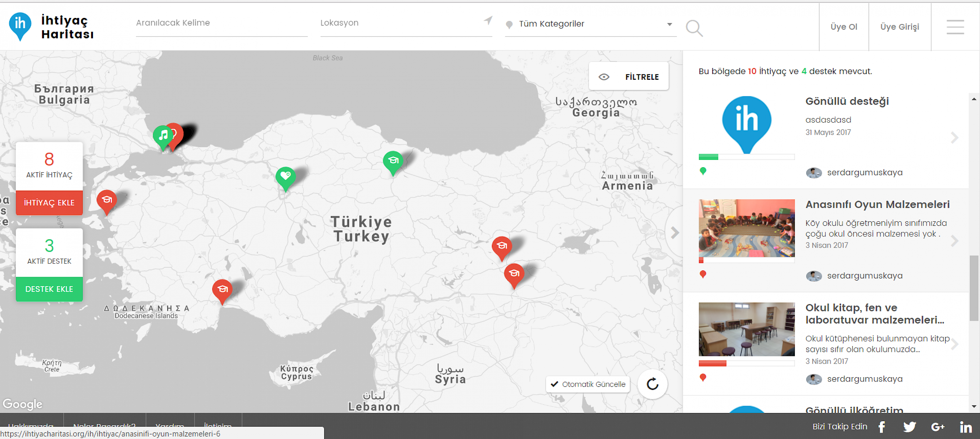
Task: Click the search magnifier icon
Action: [693, 28]
